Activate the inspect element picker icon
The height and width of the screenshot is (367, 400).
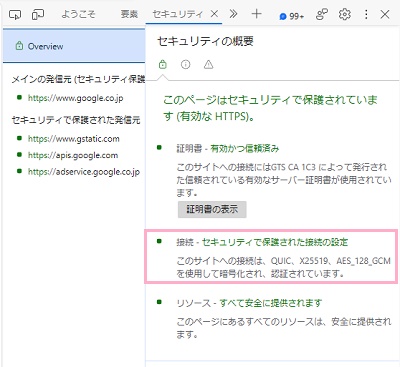15,15
